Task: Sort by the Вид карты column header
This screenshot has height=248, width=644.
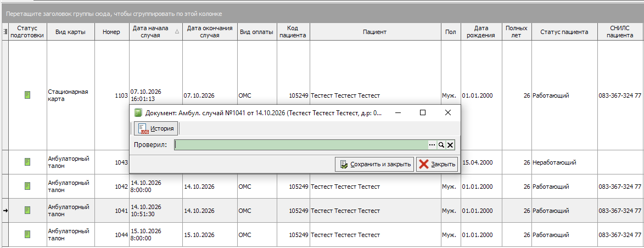Action: (x=71, y=32)
